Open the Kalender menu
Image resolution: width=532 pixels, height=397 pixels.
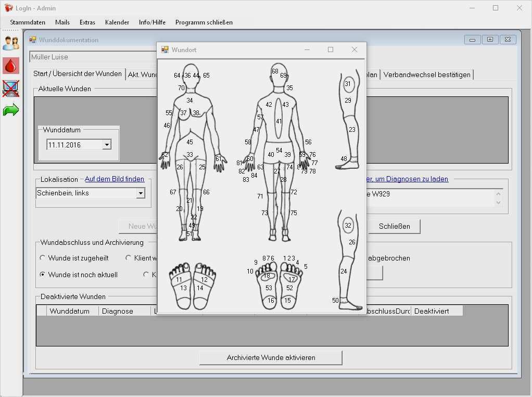pyautogui.click(x=117, y=22)
